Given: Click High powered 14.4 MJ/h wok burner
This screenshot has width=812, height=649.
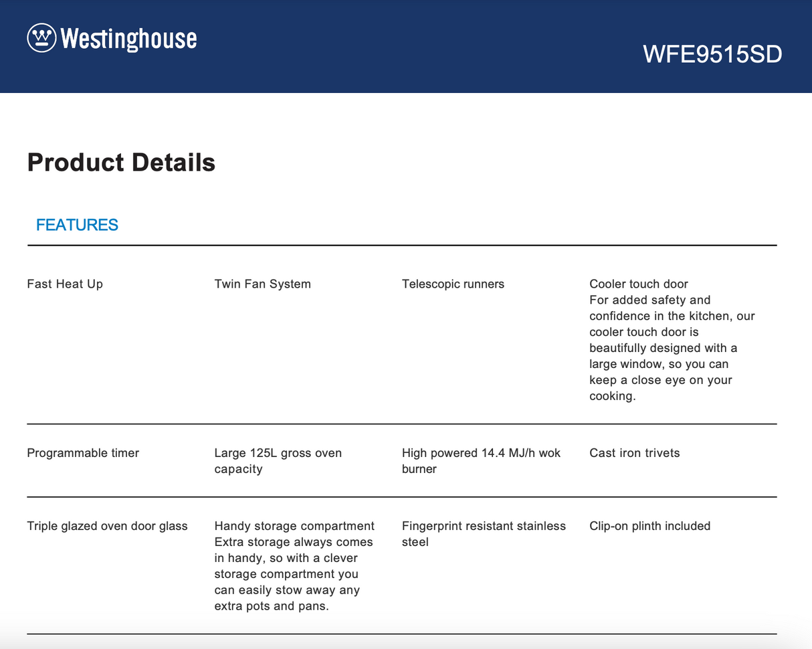Looking at the screenshot, I should 482,461.
